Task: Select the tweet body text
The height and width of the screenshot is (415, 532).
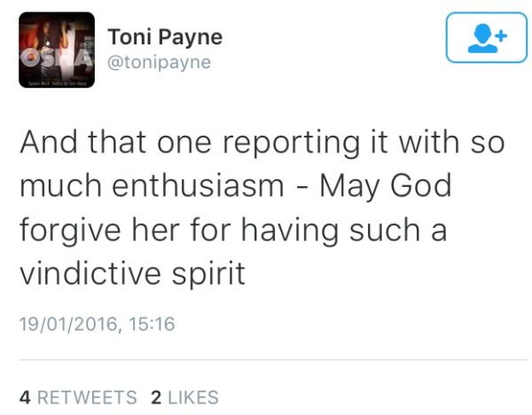Action: click(x=262, y=207)
